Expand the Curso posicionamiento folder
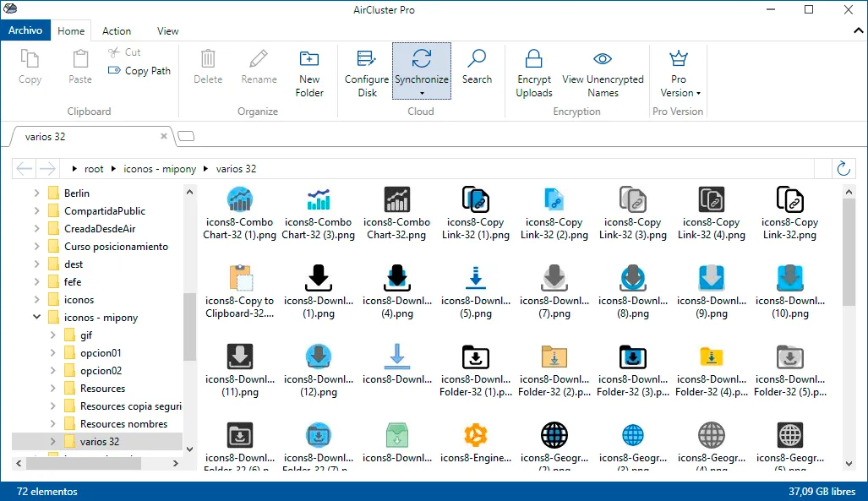The width and height of the screenshot is (868, 501). (36, 247)
